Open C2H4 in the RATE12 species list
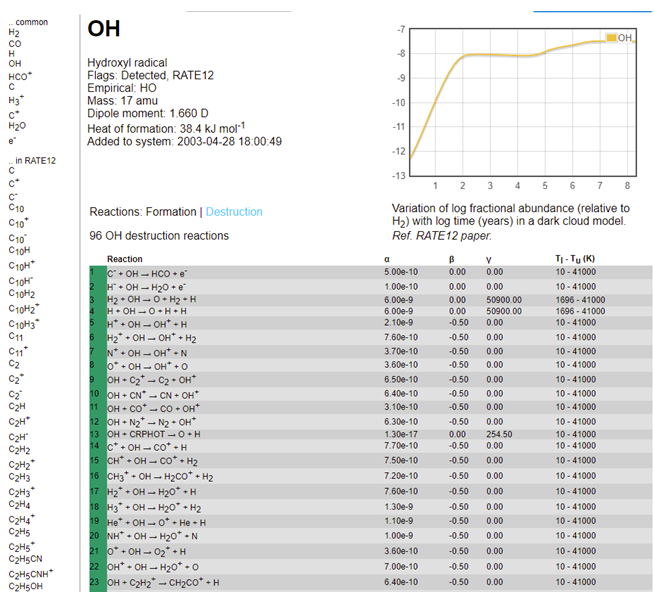 19,505
